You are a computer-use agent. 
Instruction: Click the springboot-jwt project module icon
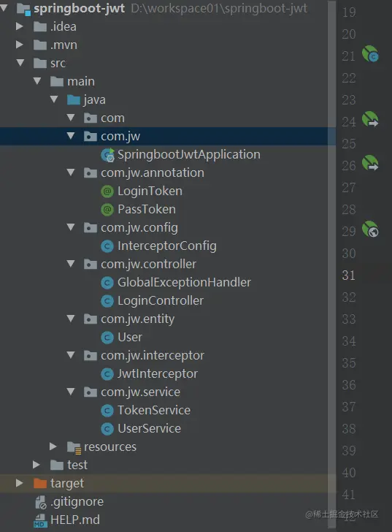click(23, 9)
